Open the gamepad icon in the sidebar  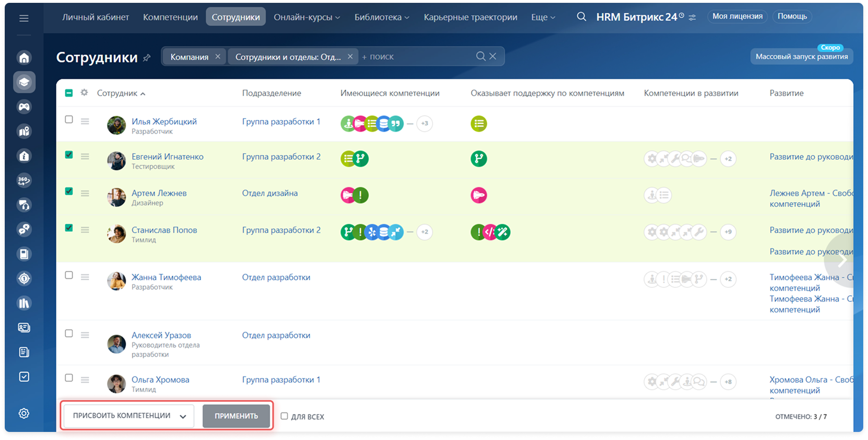click(24, 107)
